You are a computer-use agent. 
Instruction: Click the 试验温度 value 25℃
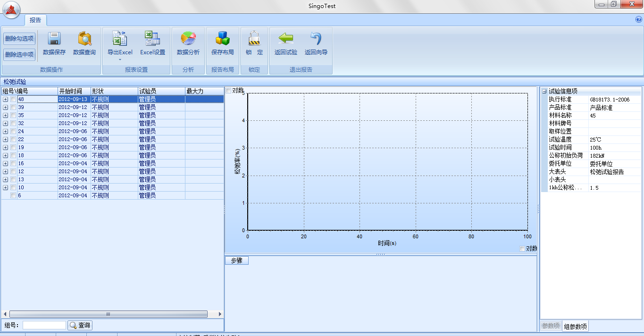[x=615, y=140]
